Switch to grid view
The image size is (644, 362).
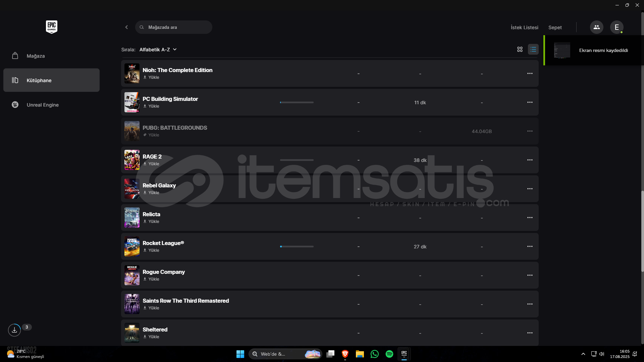point(520,49)
